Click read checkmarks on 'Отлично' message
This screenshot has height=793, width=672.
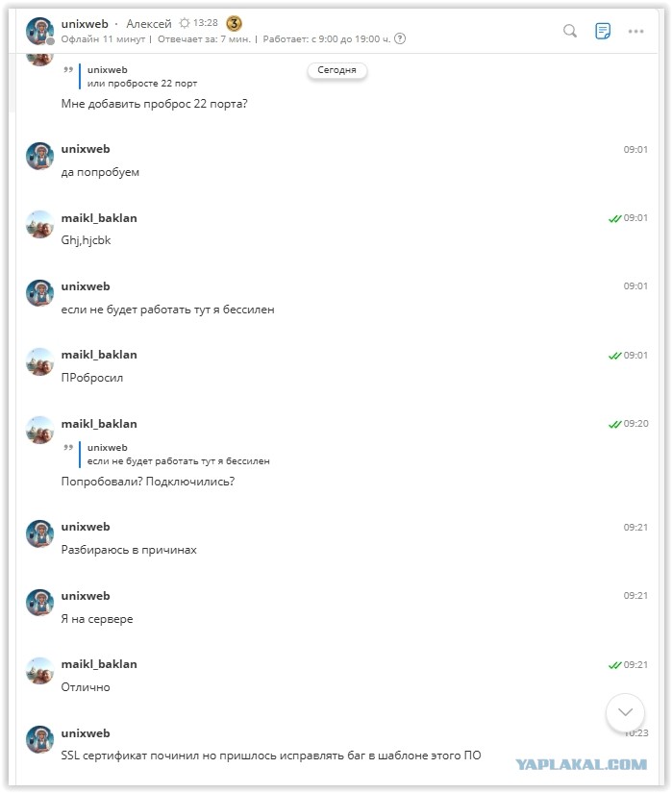pos(614,665)
